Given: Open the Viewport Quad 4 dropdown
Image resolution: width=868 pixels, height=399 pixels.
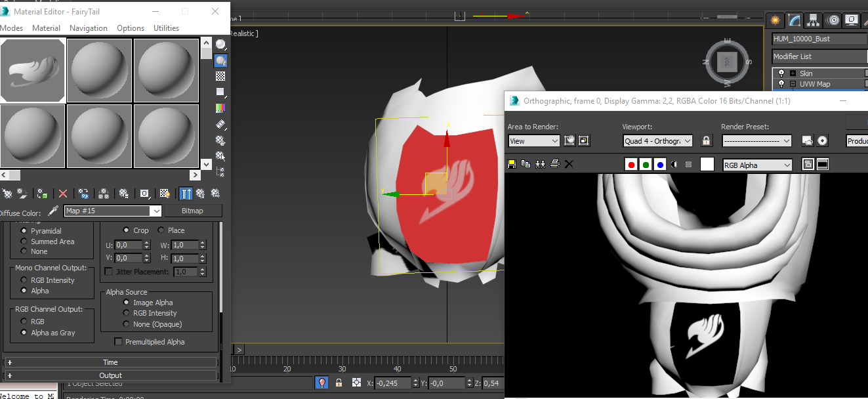Looking at the screenshot, I should pyautogui.click(x=658, y=140).
